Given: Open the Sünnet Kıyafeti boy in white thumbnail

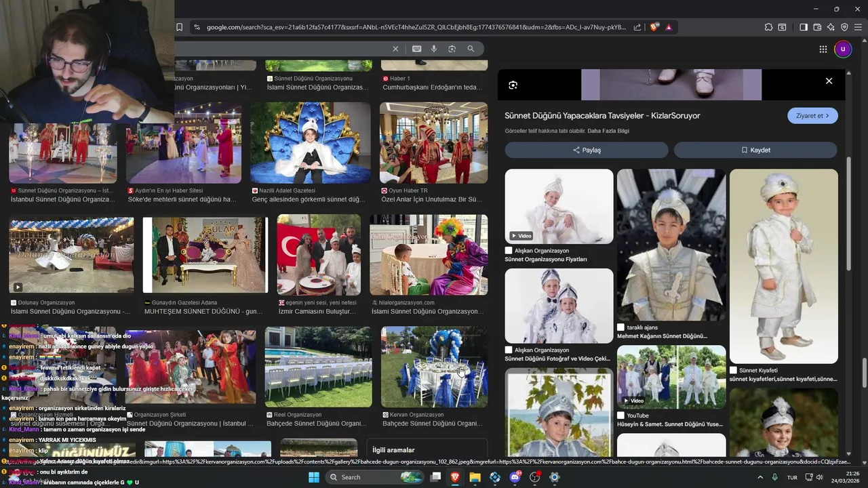Looking at the screenshot, I should tap(784, 266).
